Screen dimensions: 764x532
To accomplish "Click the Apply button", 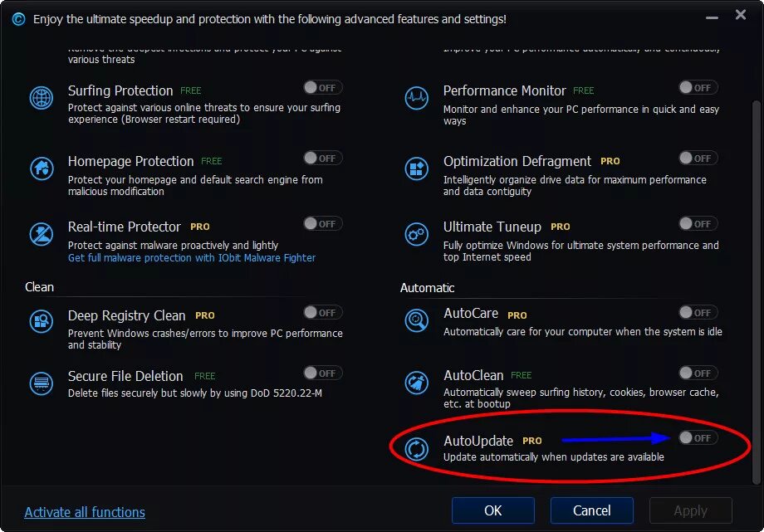I will (690, 510).
